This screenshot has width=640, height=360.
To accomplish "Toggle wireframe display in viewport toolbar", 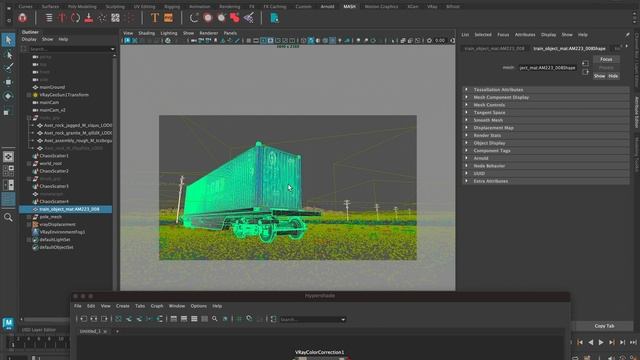I will coord(303,40).
